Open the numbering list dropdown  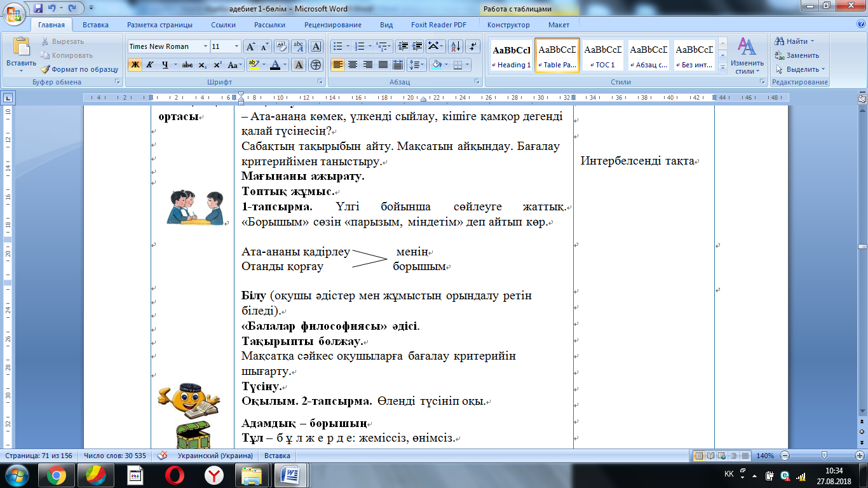(369, 46)
